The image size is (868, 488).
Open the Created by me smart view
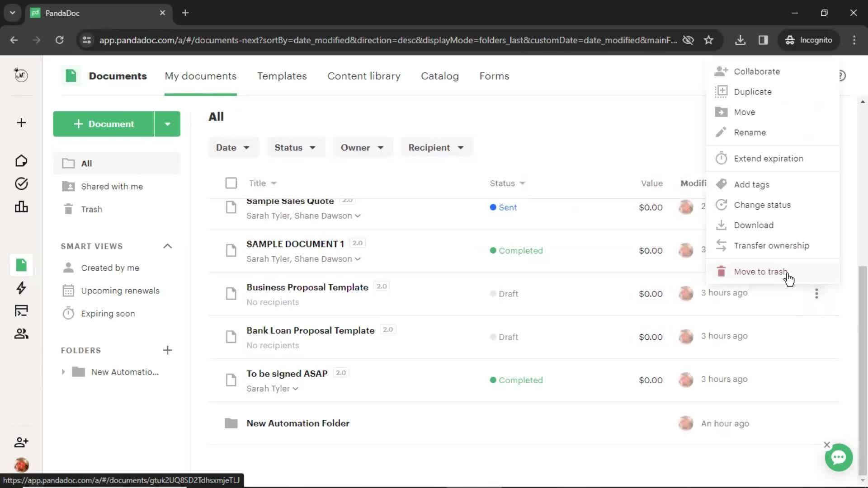(117, 267)
